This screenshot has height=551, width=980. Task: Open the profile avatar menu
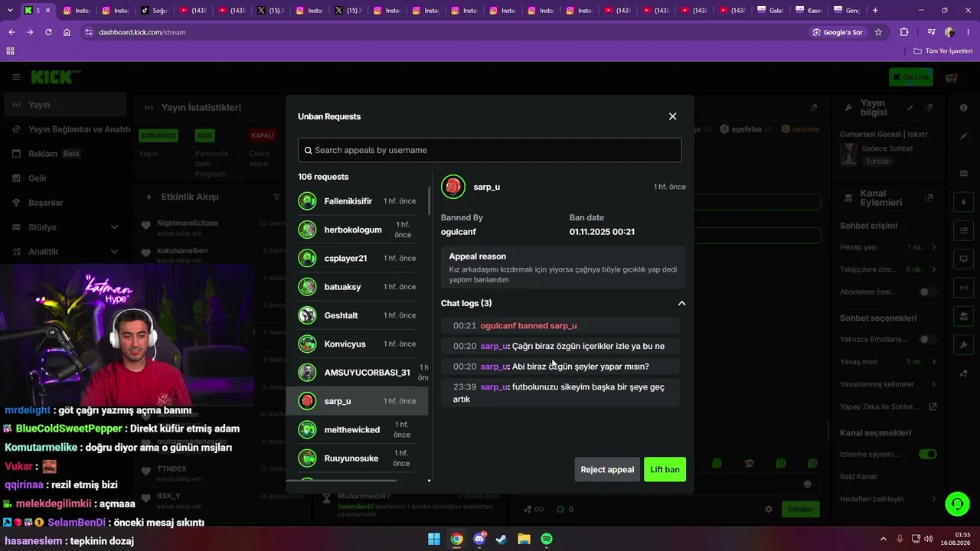(x=952, y=77)
